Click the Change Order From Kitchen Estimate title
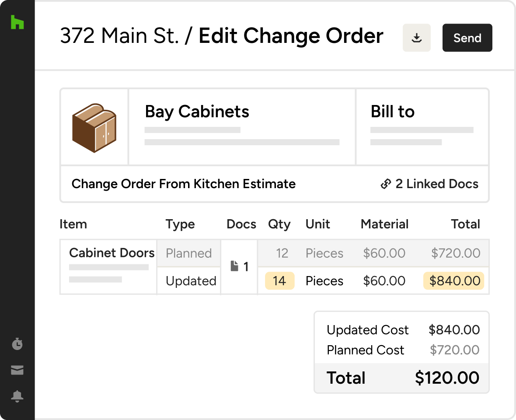The height and width of the screenshot is (420, 516). click(184, 184)
